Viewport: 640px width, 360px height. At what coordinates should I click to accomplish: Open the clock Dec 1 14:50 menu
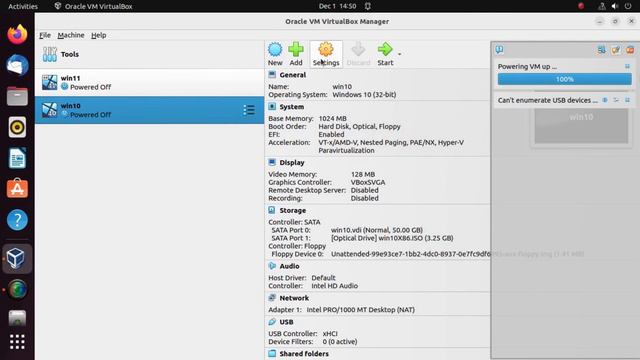tap(337, 6)
